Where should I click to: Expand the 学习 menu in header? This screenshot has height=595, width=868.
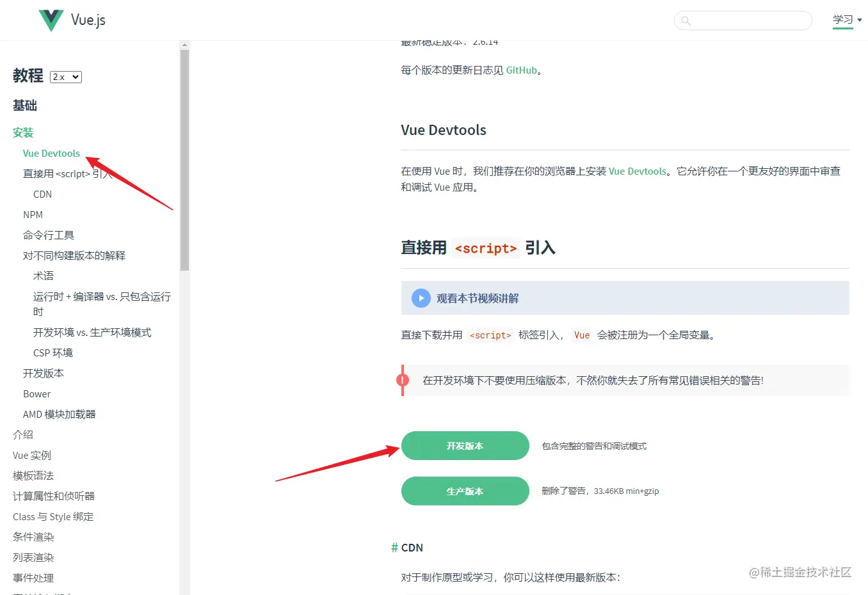[x=847, y=20]
